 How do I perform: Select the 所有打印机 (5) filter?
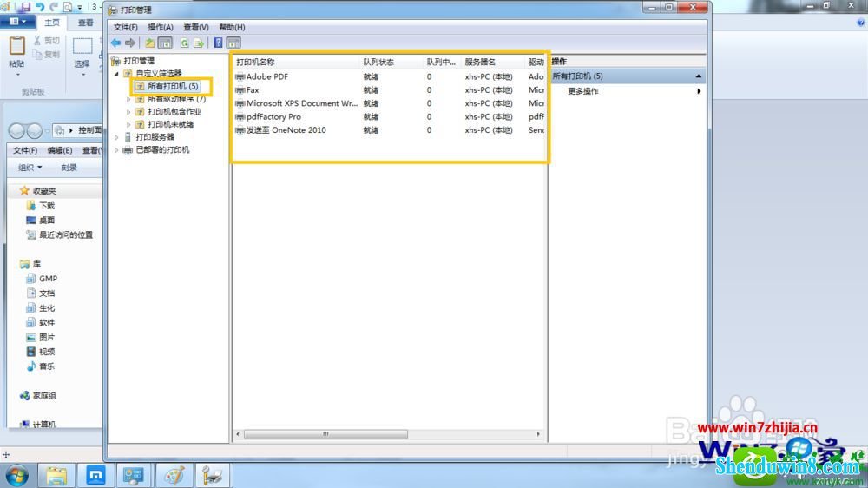coord(173,87)
